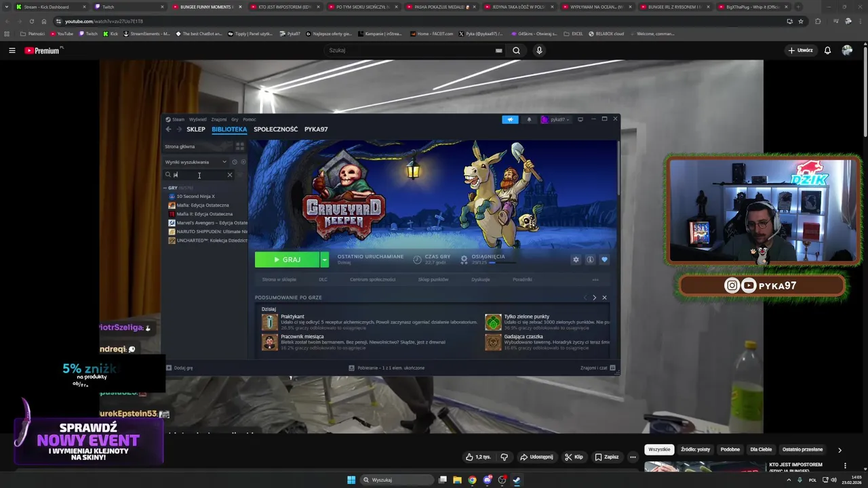This screenshot has height=488, width=868.
Task: Open Znajomi i czat panel
Action: pyautogui.click(x=597, y=368)
